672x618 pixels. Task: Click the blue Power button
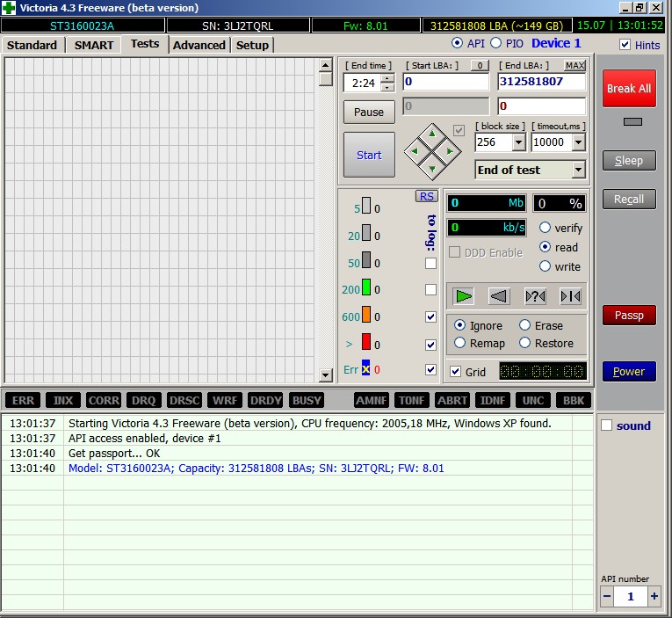(x=629, y=371)
